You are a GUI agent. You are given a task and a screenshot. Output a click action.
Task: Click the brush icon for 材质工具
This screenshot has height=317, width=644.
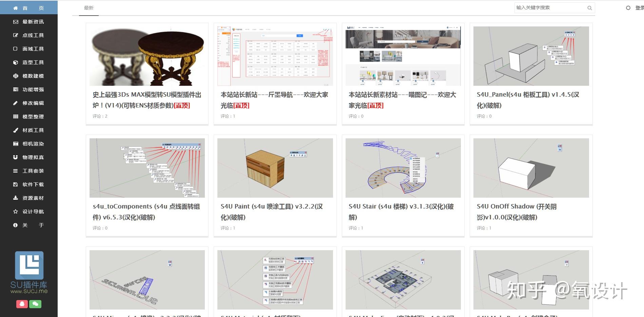[x=15, y=130]
